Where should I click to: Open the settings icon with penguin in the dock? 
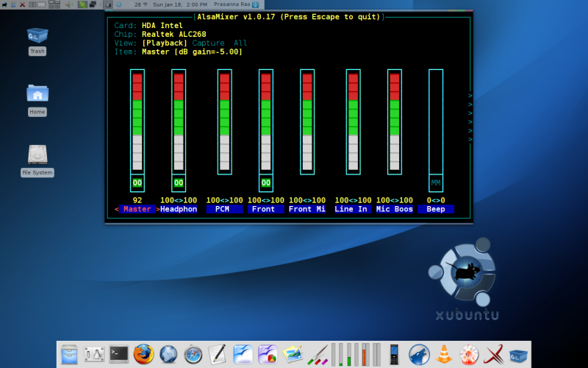[x=94, y=354]
